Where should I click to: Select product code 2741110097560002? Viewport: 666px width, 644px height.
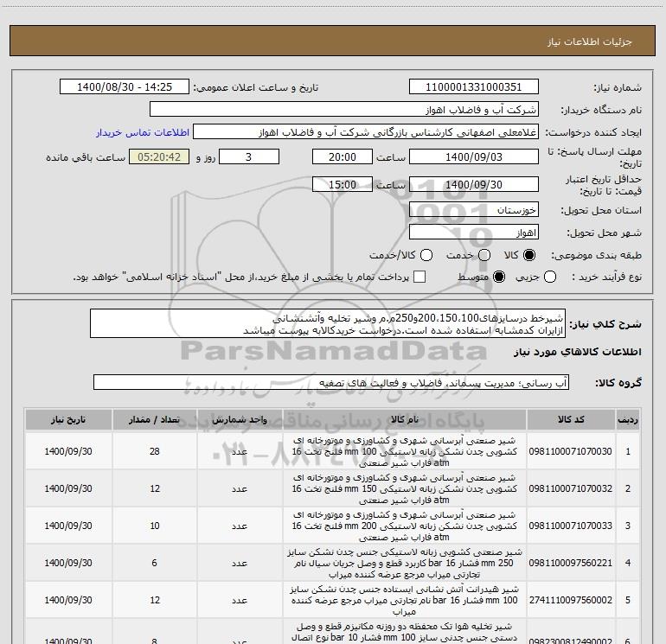571,600
